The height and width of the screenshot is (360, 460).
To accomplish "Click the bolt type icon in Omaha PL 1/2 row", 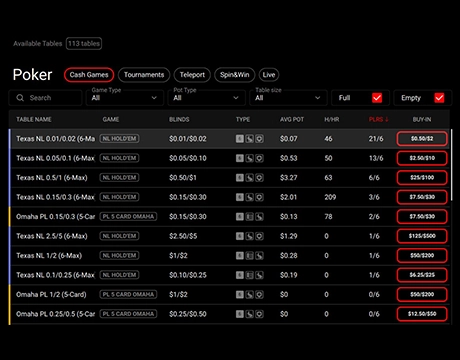I will 249,294.
